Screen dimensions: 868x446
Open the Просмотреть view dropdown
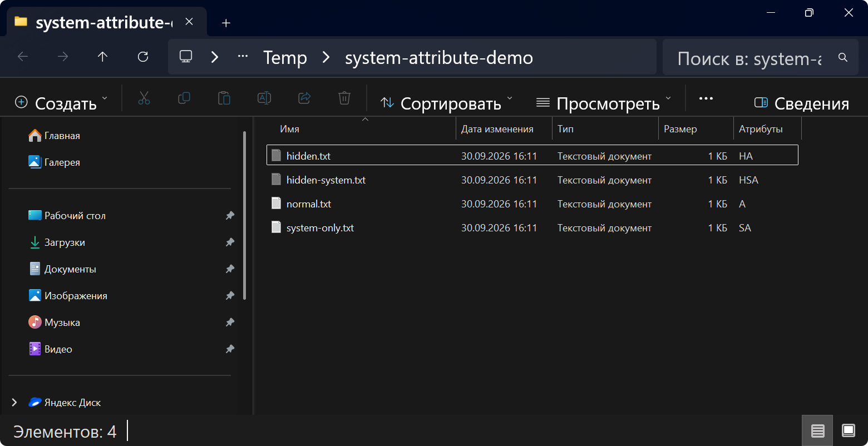point(604,102)
